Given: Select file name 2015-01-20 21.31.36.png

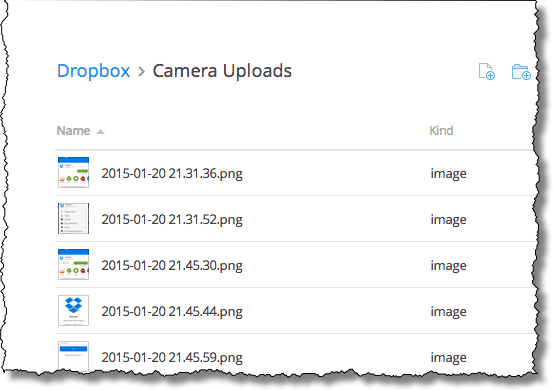Looking at the screenshot, I should [x=172, y=173].
